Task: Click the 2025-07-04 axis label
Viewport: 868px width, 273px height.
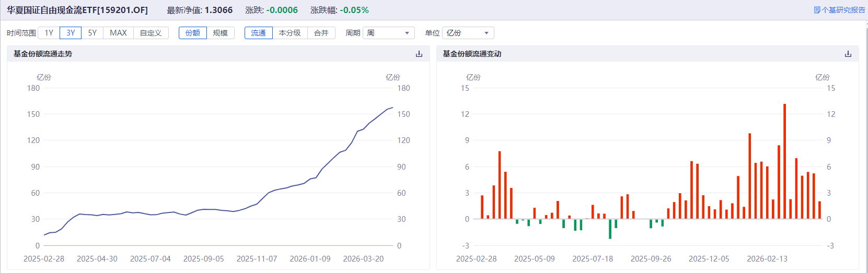Action: pos(151,259)
